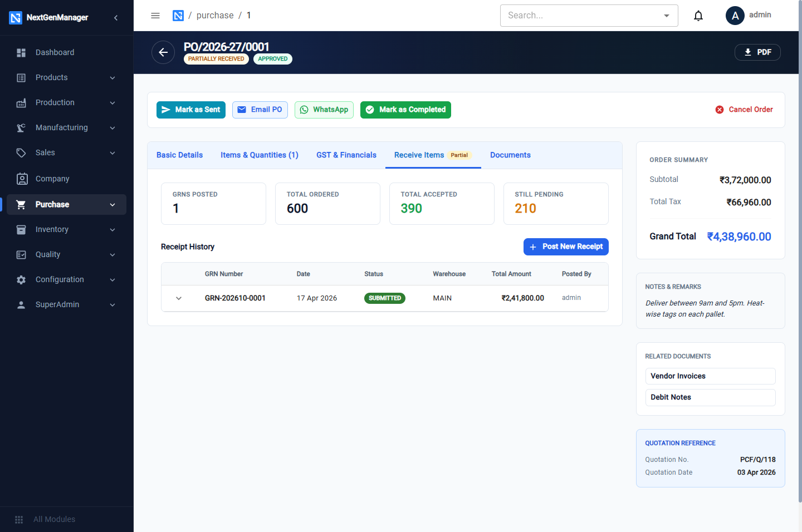Open the Items & Quantities (1) tab
This screenshot has height=532, width=802.
click(x=260, y=155)
